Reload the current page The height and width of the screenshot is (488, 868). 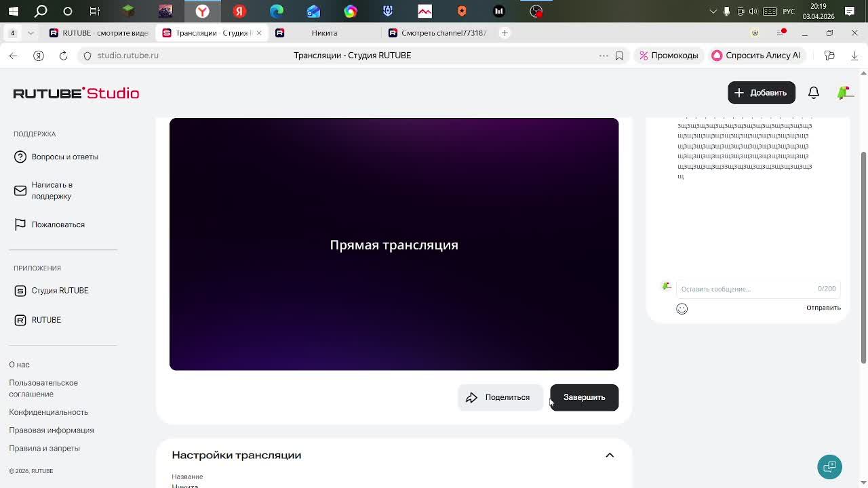pyautogui.click(x=63, y=56)
